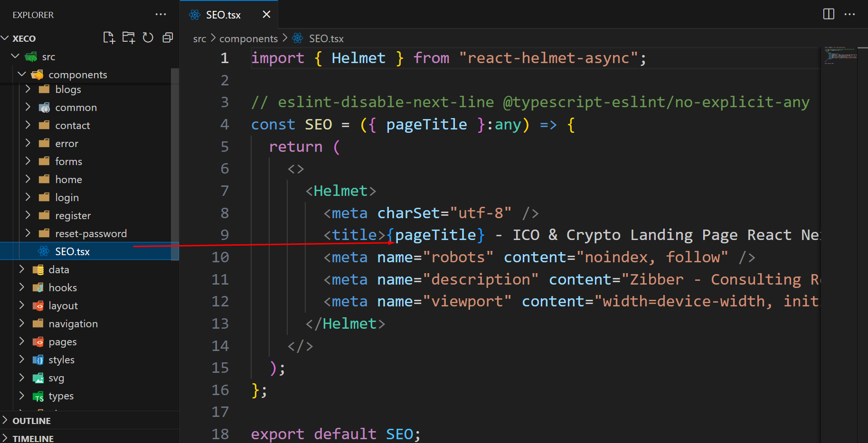Click "react-helmet-async" import string
The image size is (868, 443).
pyautogui.click(x=548, y=58)
